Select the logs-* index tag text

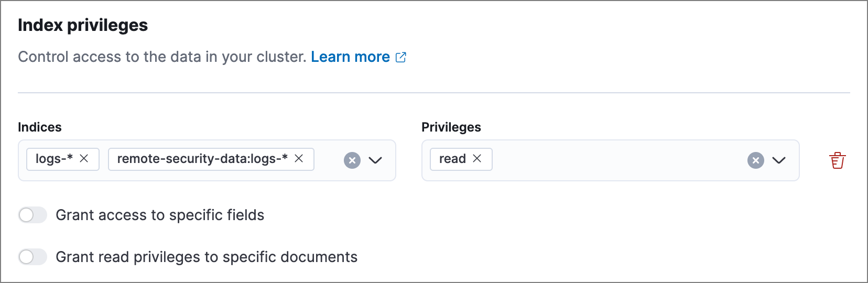click(54, 159)
